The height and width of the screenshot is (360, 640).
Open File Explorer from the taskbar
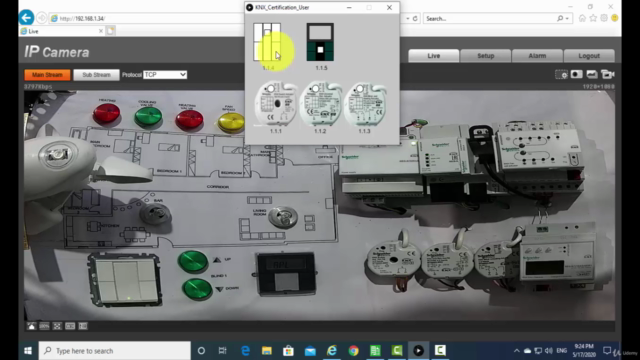[x=267, y=351]
